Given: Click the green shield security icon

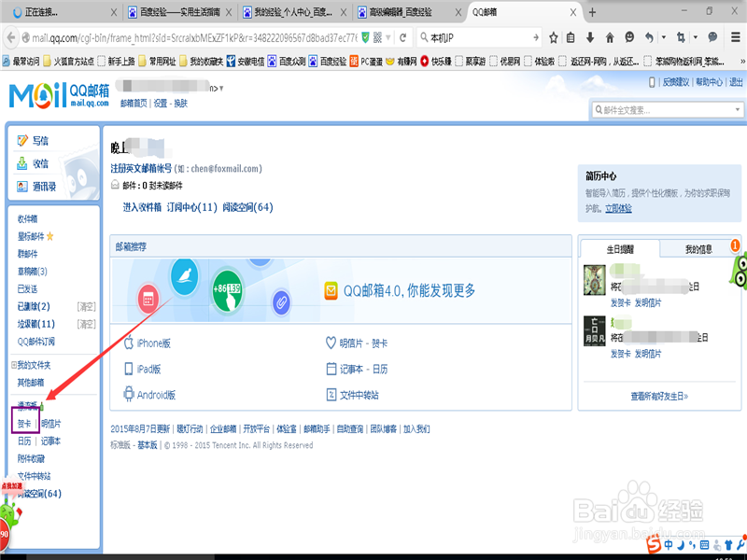Looking at the screenshot, I should [365, 37].
